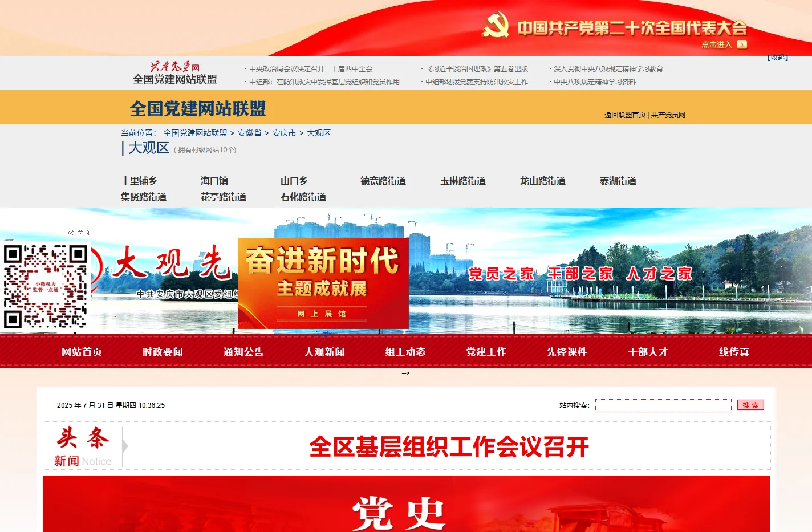Open 玉琳路街道 site link
This screenshot has height=532, width=812.
coord(463,181)
